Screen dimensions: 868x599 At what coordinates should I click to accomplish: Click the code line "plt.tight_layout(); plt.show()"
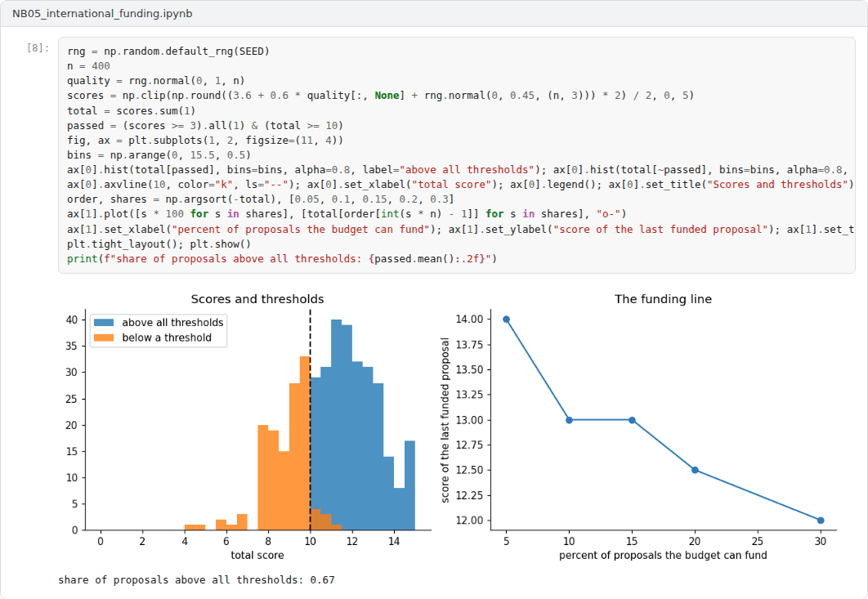point(159,244)
